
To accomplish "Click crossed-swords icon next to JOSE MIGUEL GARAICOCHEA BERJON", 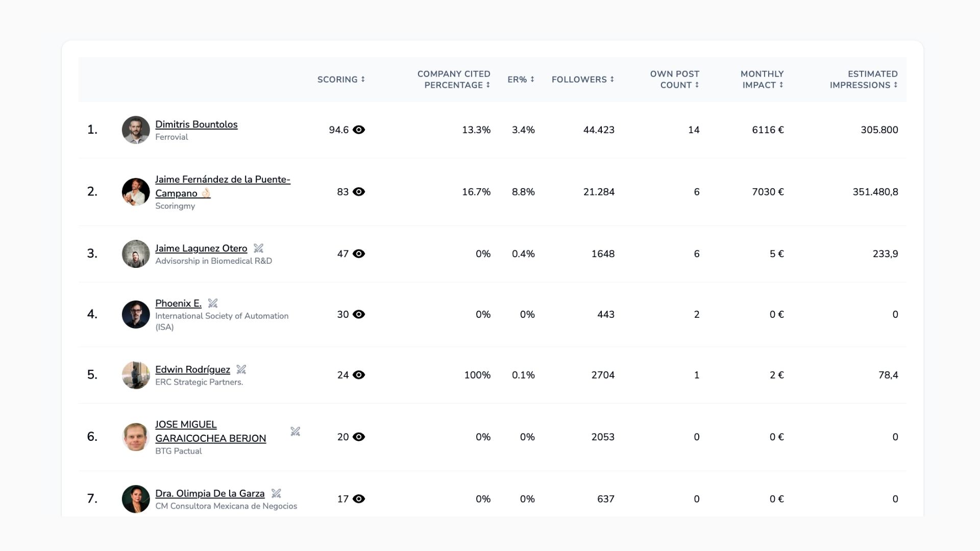I will tap(295, 432).
